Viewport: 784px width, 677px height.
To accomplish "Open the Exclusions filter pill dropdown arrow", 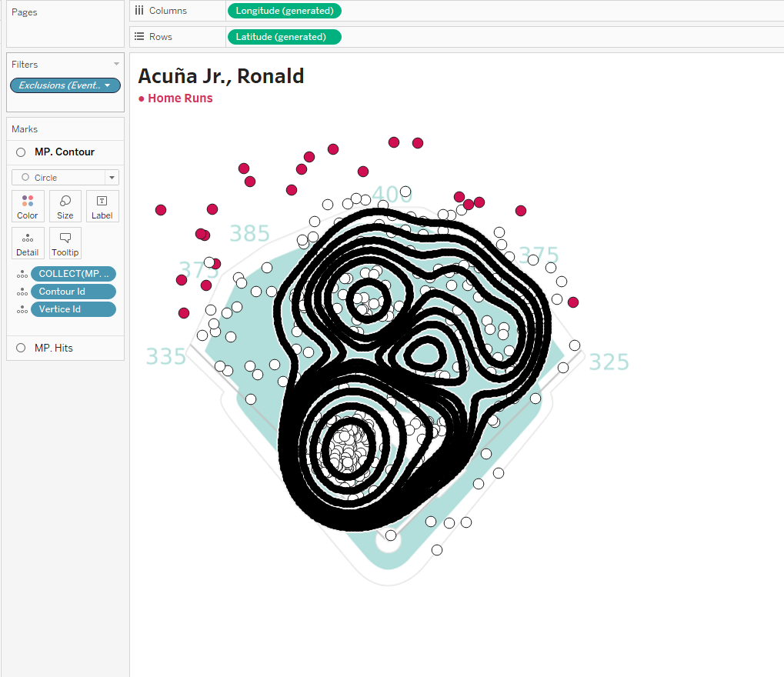I will [x=108, y=85].
